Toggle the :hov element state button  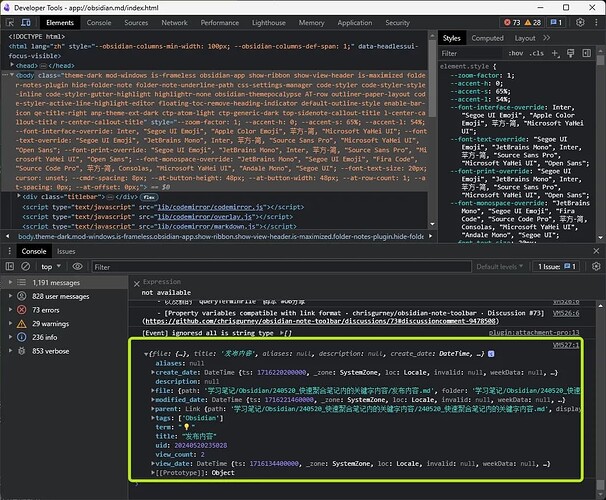(x=516, y=53)
